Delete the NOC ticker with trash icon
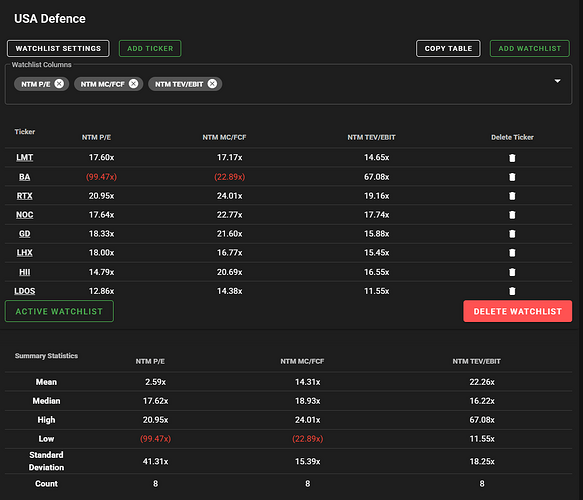The width and height of the screenshot is (583, 500). pyautogui.click(x=512, y=215)
